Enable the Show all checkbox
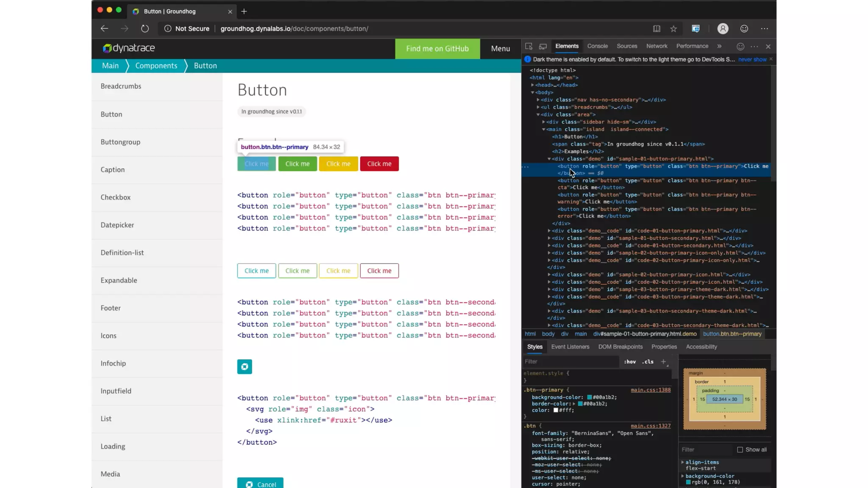868x488 pixels. coord(740,449)
